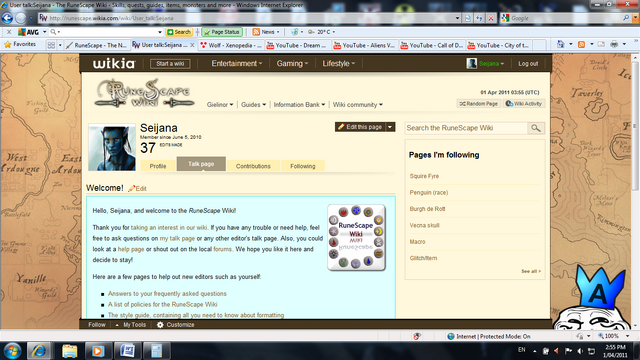Switch to Wolf - Xenopedia tab

click(x=231, y=45)
